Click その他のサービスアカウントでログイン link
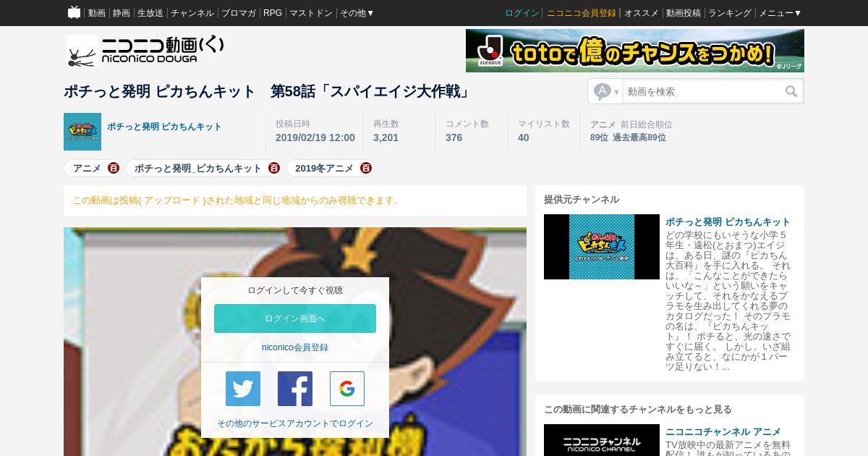Viewport: 868px width, 456px height. click(295, 423)
